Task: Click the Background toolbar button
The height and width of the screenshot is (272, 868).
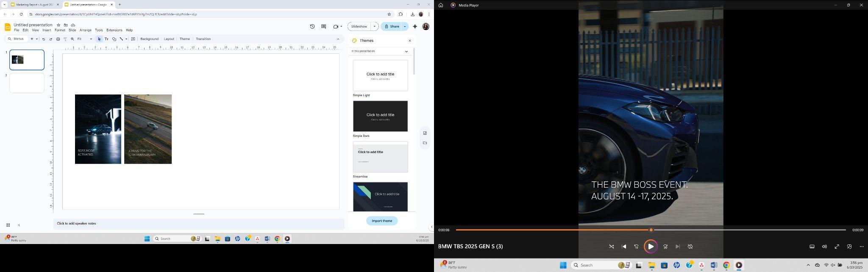Action: [x=150, y=39]
